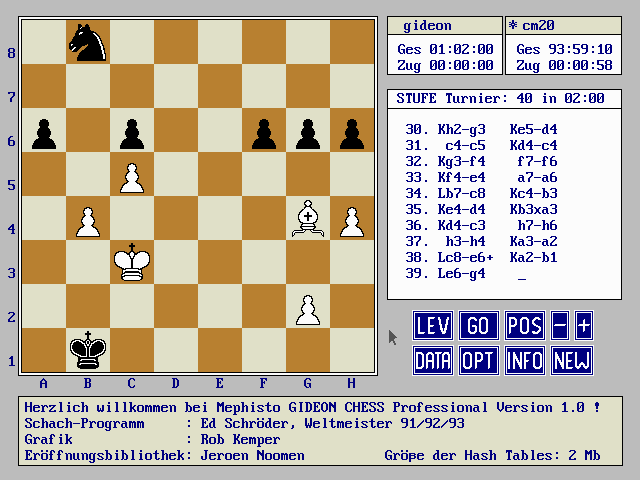Select the white pawn on b4
This screenshot has width=640, height=480.
pos(88,222)
